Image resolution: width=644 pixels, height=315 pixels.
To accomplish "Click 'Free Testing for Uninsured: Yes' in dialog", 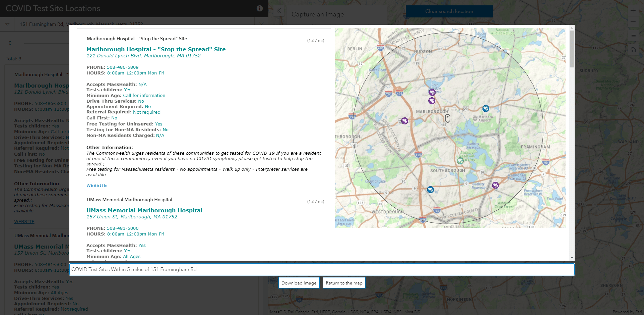I will point(124,124).
